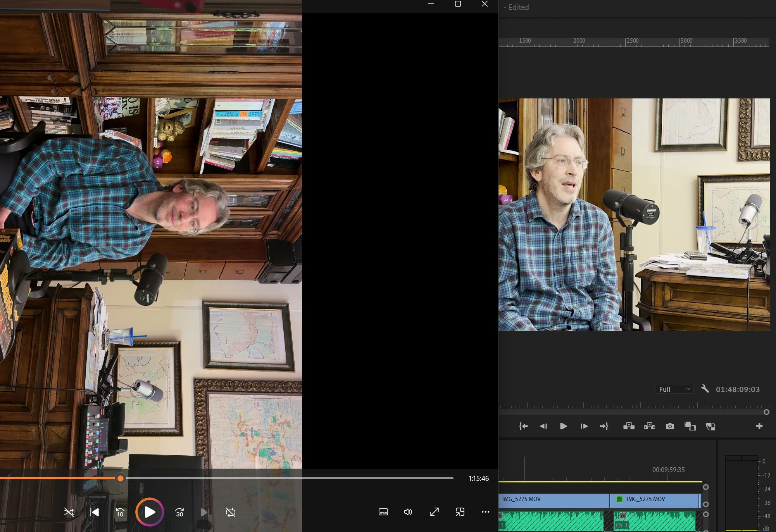Toggle subtitles captions button

[x=383, y=512]
